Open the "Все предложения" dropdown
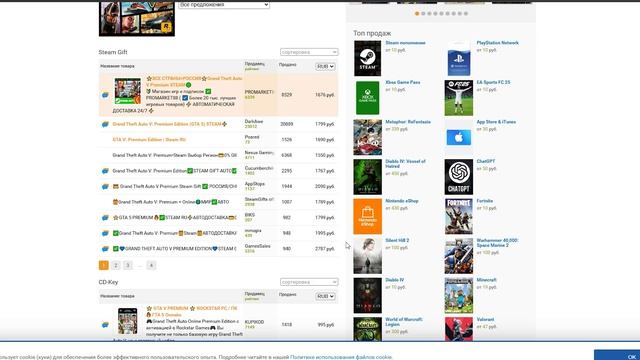The image size is (640, 360). [x=224, y=4]
